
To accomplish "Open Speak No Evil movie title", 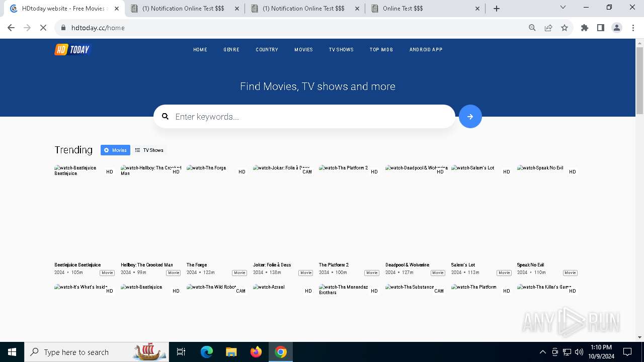I will tap(530, 265).
